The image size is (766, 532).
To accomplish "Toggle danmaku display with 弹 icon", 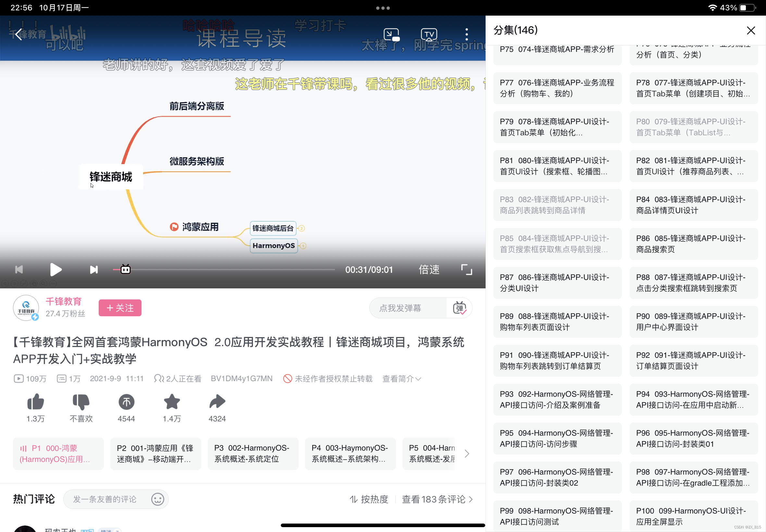I will [460, 308].
